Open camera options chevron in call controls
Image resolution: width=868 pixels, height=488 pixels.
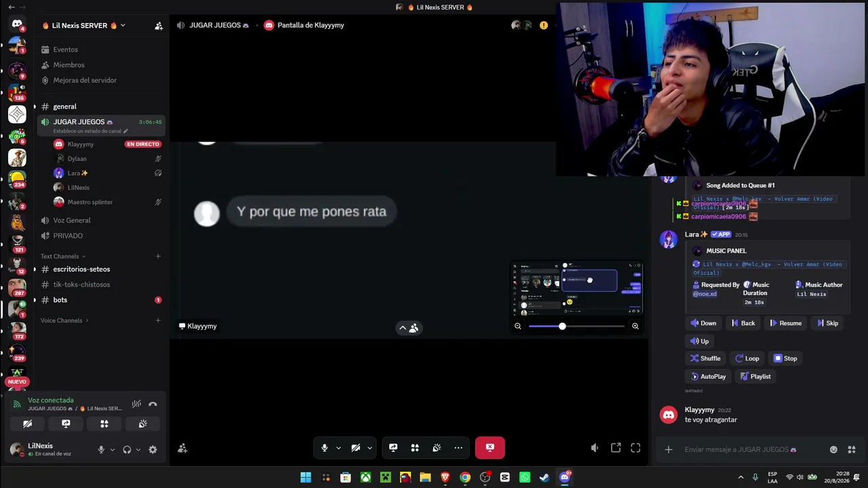(370, 448)
